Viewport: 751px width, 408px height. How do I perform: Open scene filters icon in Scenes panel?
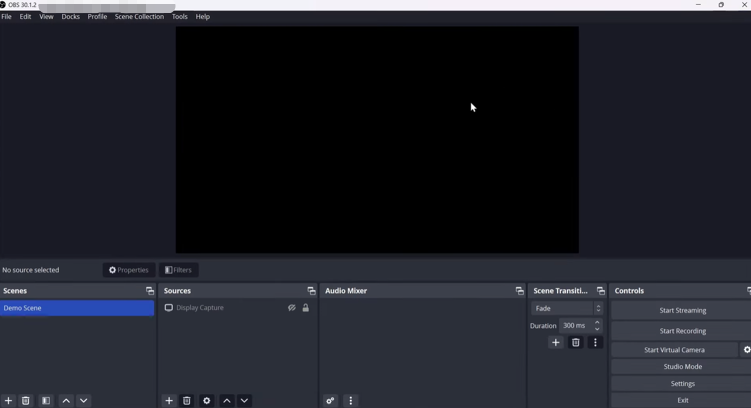pyautogui.click(x=46, y=400)
